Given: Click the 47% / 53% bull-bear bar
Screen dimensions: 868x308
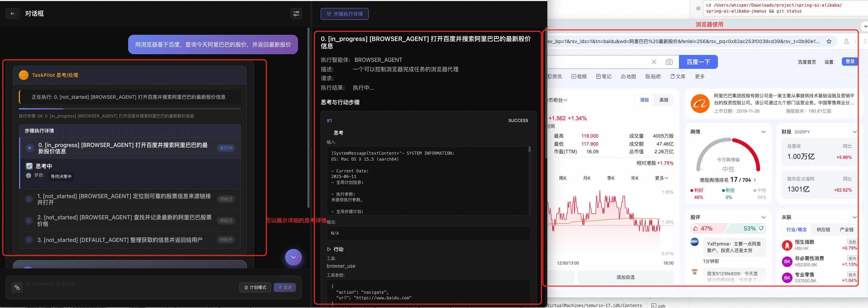Looking at the screenshot, I should 728,228.
